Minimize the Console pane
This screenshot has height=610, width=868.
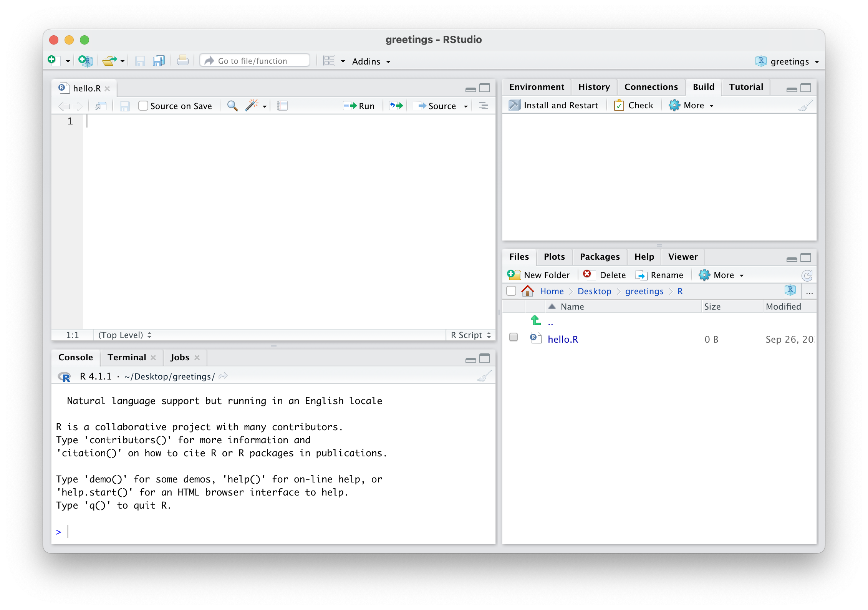pyautogui.click(x=470, y=360)
